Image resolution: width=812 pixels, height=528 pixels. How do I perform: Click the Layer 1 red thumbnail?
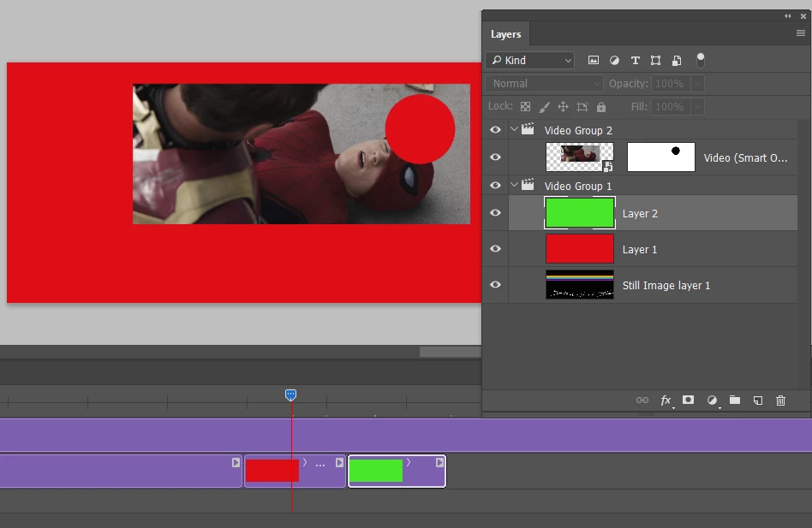pos(580,249)
